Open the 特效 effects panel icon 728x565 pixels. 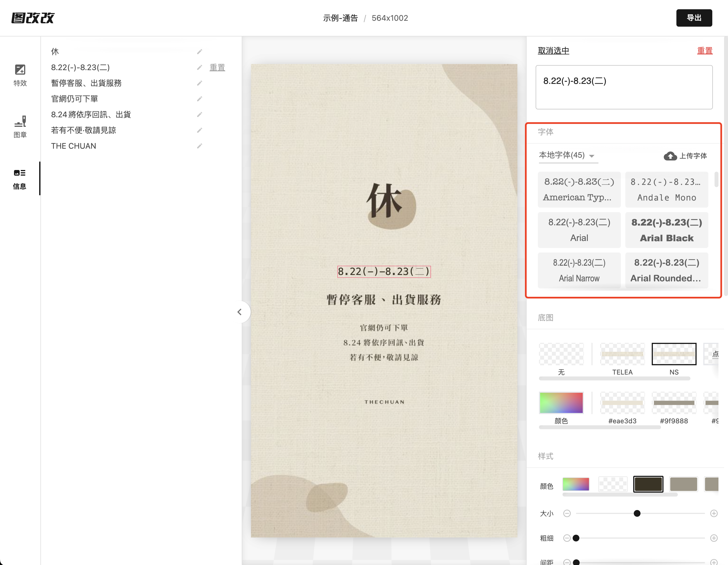[x=20, y=70]
